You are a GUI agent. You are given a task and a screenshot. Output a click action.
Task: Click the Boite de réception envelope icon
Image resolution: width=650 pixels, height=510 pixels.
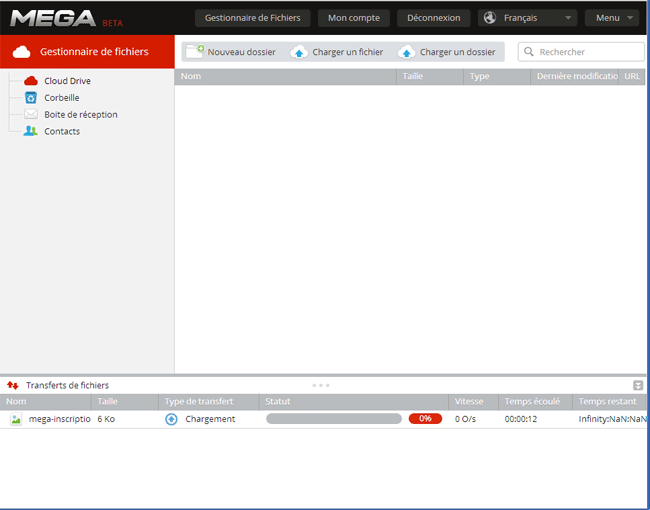point(31,114)
